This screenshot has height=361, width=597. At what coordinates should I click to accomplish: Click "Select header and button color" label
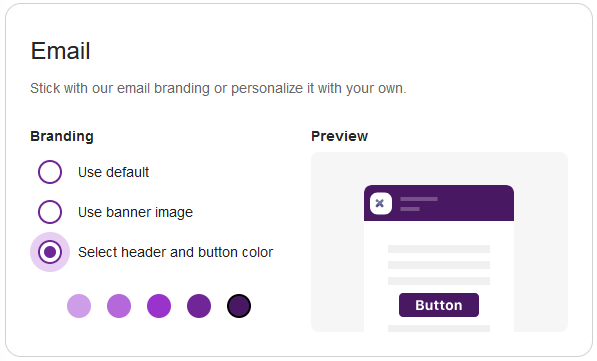(x=176, y=252)
